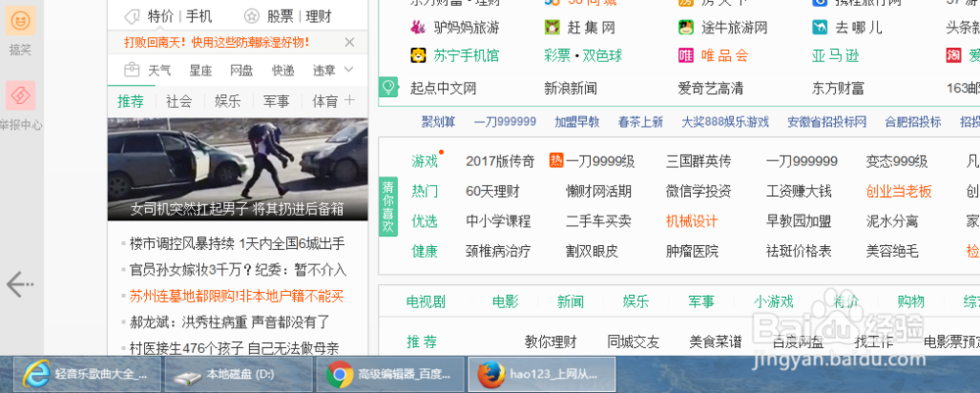Click the left back arrow icon
This screenshot has height=393, width=980.
click(x=20, y=285)
